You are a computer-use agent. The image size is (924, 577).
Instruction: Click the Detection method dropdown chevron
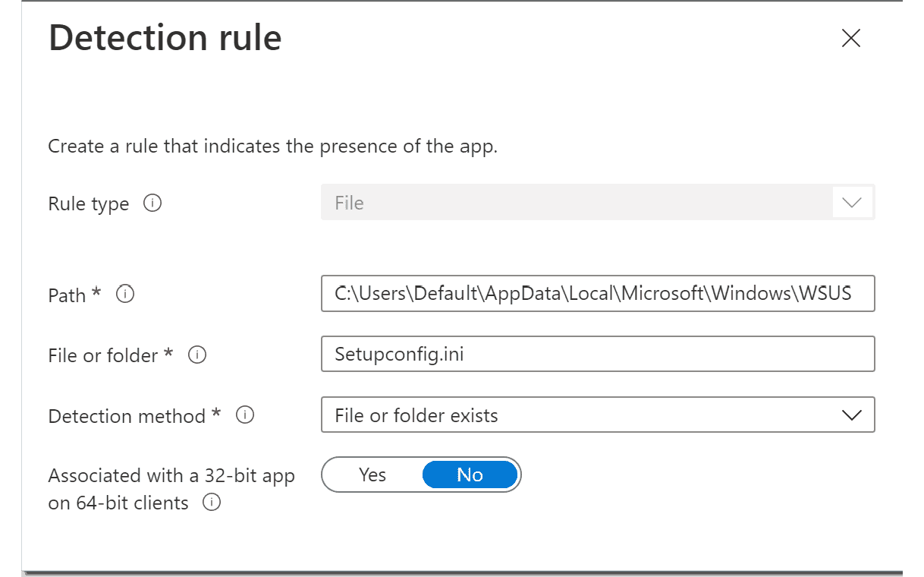[852, 415]
